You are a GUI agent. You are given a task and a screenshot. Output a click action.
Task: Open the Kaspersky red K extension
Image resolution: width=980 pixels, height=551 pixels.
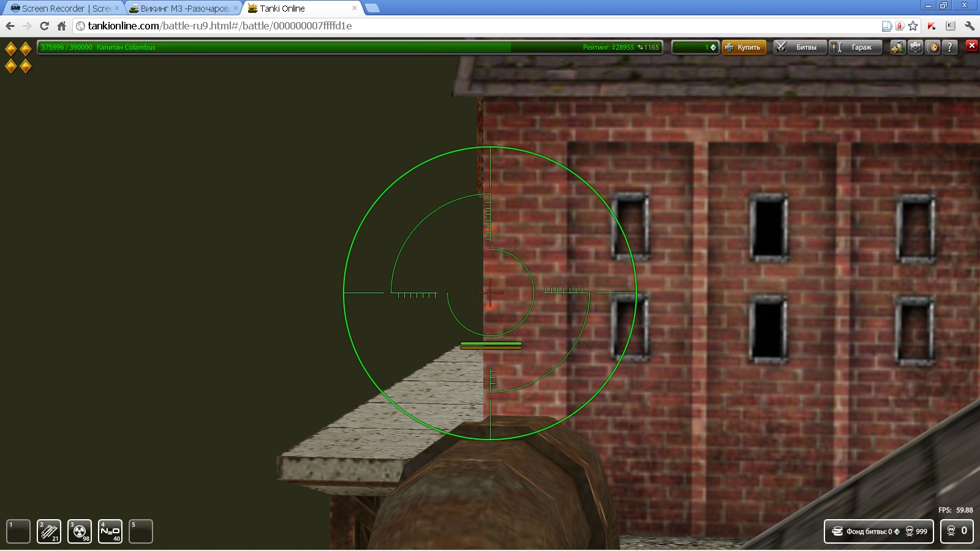(x=932, y=26)
